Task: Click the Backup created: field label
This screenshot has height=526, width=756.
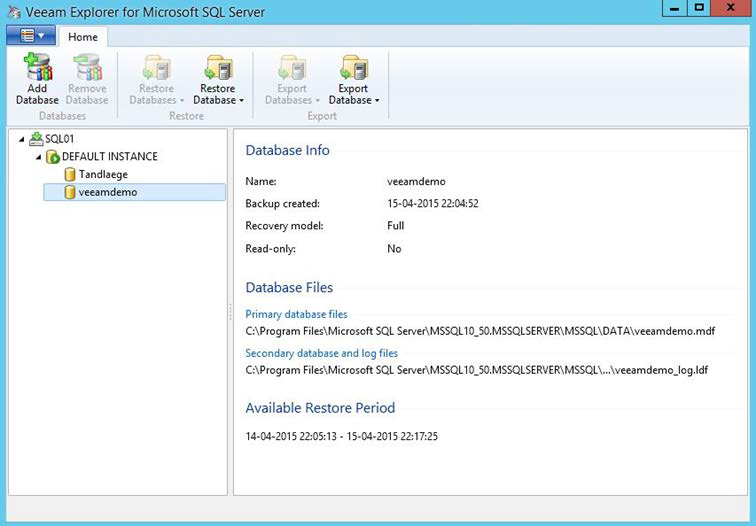Action: 283,203
